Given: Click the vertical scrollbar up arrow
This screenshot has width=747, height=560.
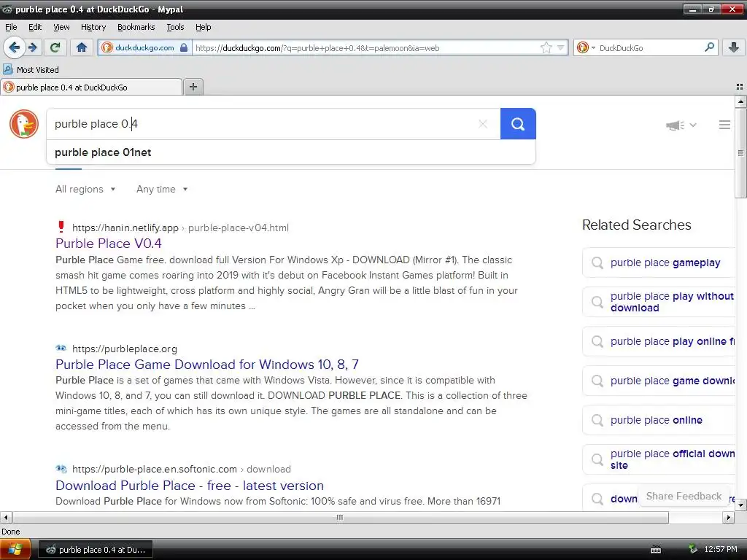Looking at the screenshot, I should pos(740,101).
